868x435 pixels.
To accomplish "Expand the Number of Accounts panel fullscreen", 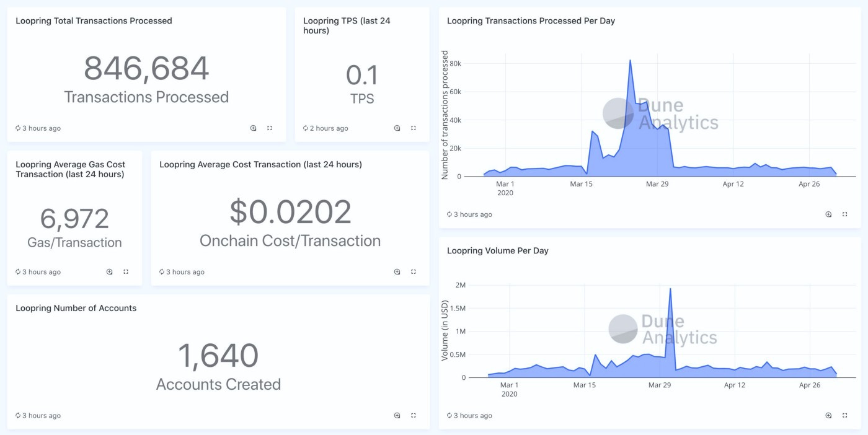I will point(414,416).
